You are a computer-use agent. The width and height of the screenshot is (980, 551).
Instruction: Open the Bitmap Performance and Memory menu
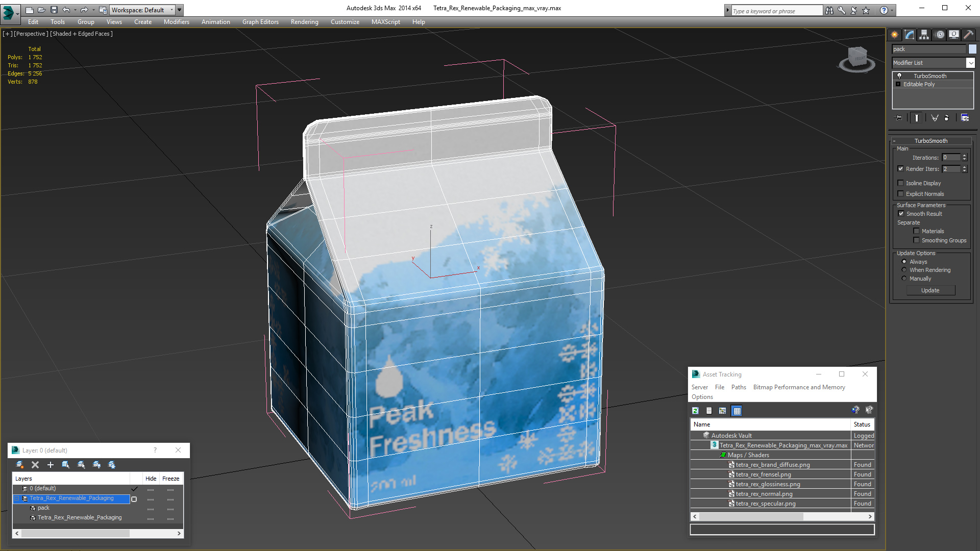pyautogui.click(x=799, y=387)
